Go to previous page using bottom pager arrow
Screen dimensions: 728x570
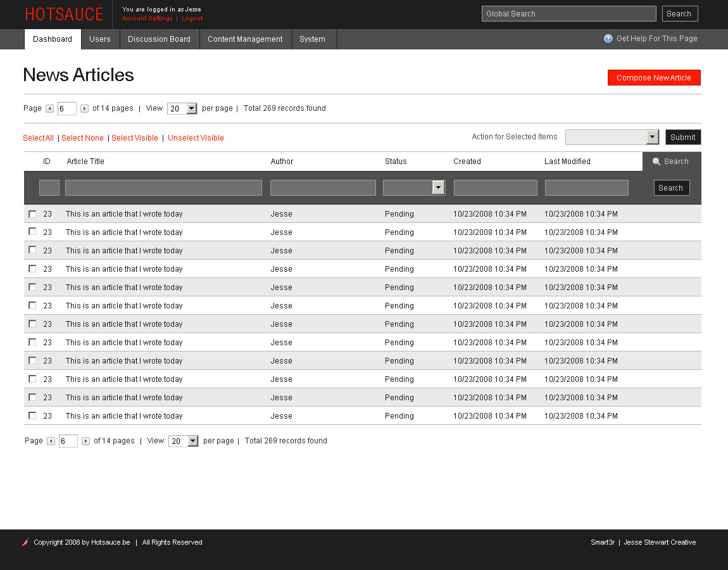pos(51,441)
